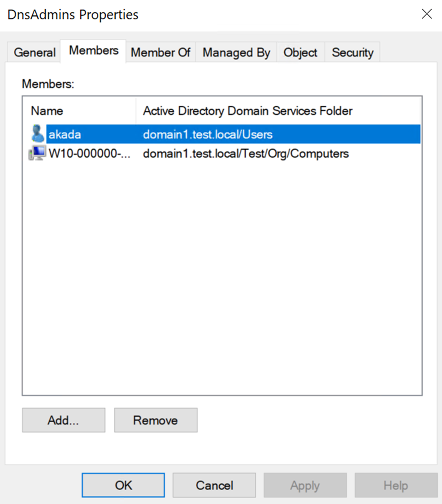
Task: Click the Active Directory Domain Services Folder header
Action: (x=247, y=111)
